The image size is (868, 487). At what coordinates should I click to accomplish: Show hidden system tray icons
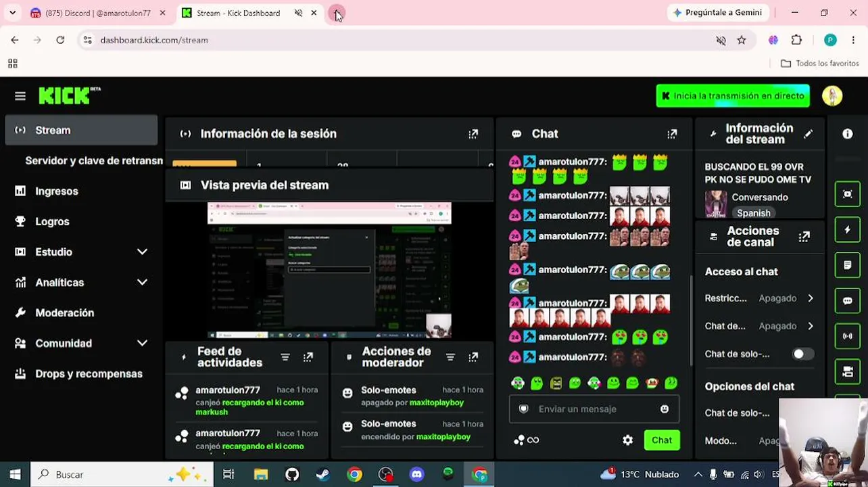698,475
